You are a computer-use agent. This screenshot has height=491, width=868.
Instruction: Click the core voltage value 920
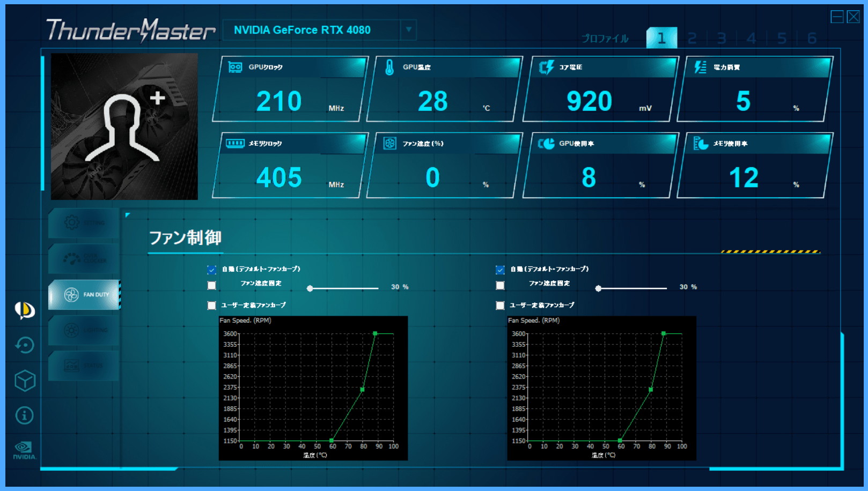[589, 101]
